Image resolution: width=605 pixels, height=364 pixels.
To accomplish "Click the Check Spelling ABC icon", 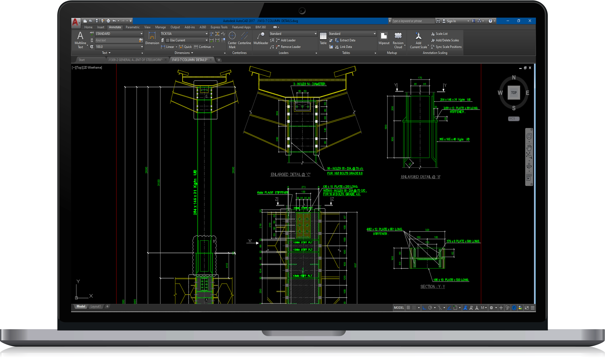I will point(92,33).
